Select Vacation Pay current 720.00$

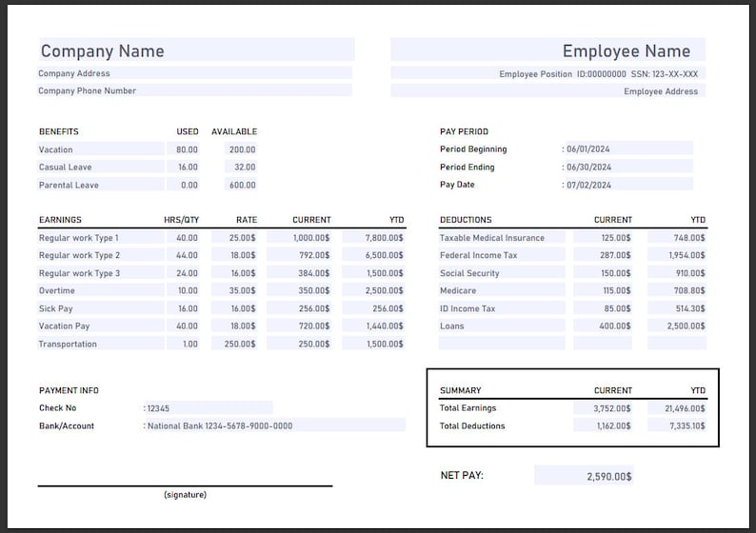(x=299, y=326)
